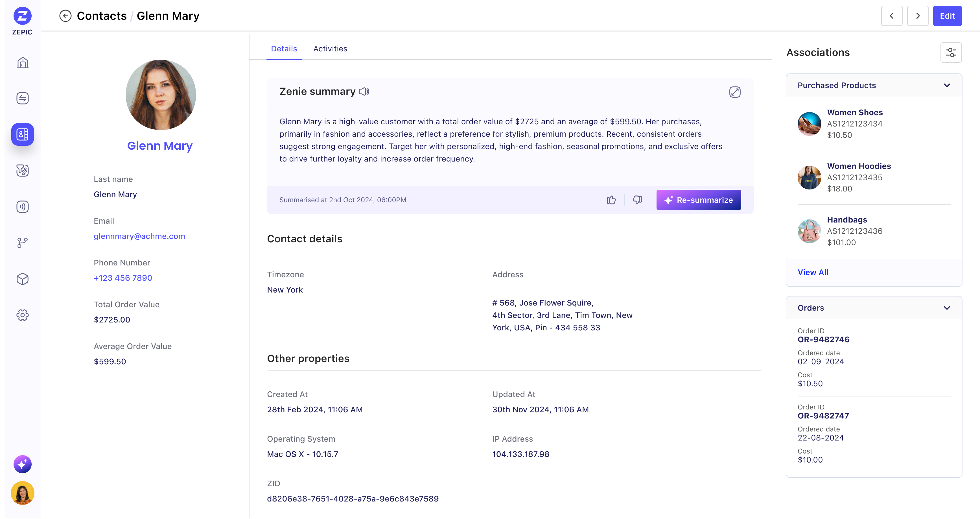This screenshot has width=980, height=519.
Task: Open the products box icon in the sidebar
Action: (23, 279)
